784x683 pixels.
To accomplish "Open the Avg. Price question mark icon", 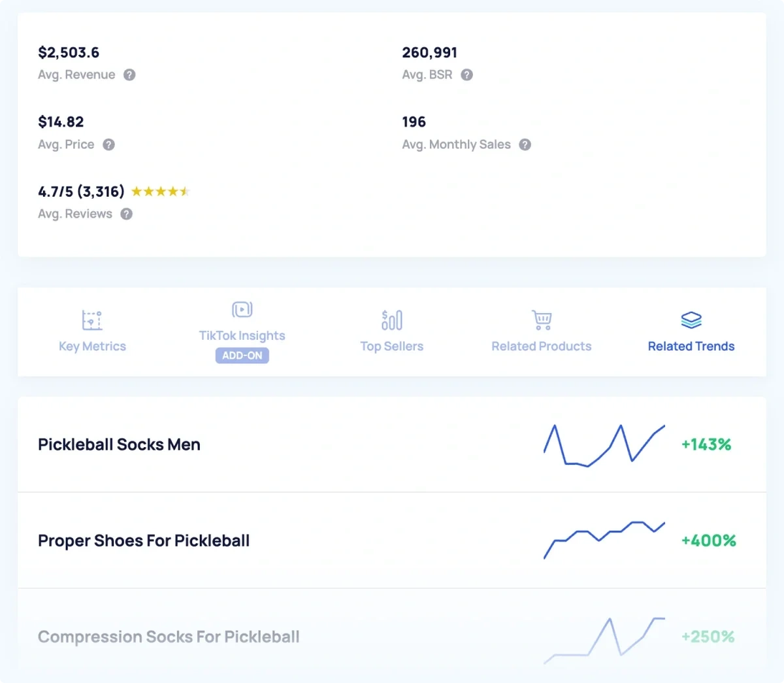I will pos(108,144).
